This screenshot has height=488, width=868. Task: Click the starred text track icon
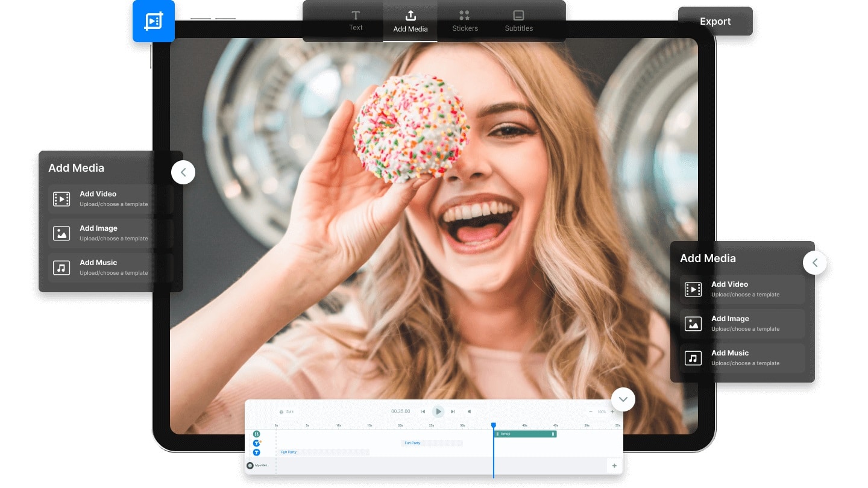(x=256, y=443)
